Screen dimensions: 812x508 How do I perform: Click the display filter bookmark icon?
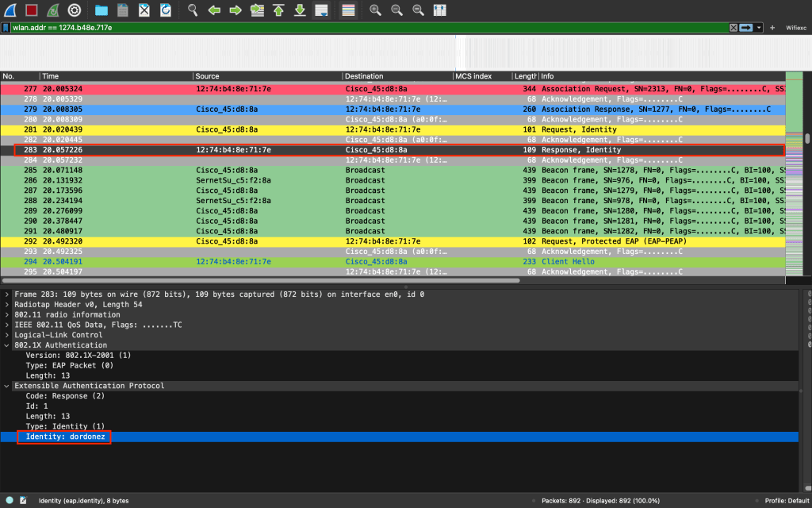click(6, 28)
